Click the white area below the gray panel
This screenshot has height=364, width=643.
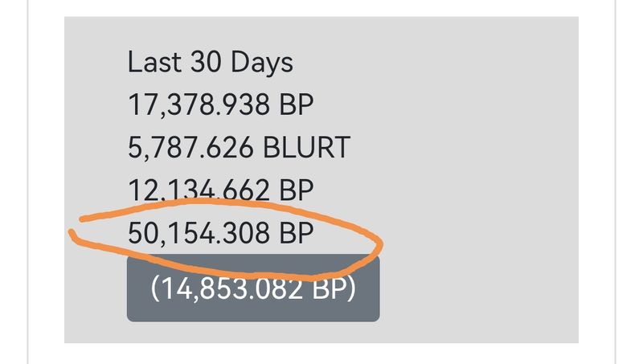(x=321, y=354)
